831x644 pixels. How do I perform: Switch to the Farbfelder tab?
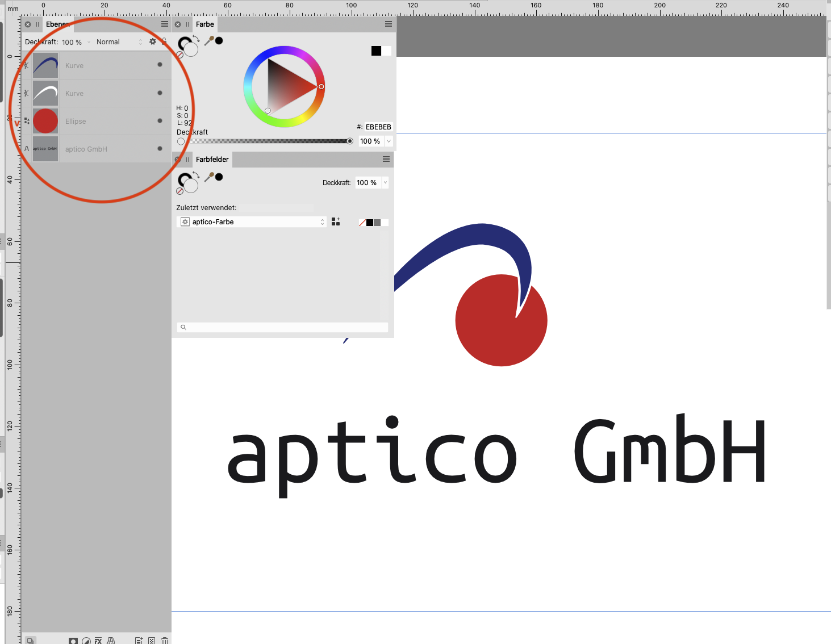tap(212, 160)
